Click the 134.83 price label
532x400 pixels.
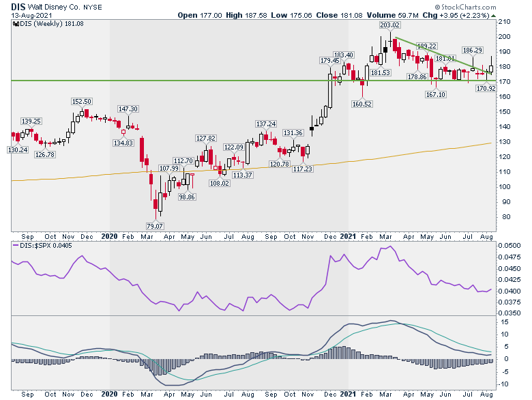(123, 143)
